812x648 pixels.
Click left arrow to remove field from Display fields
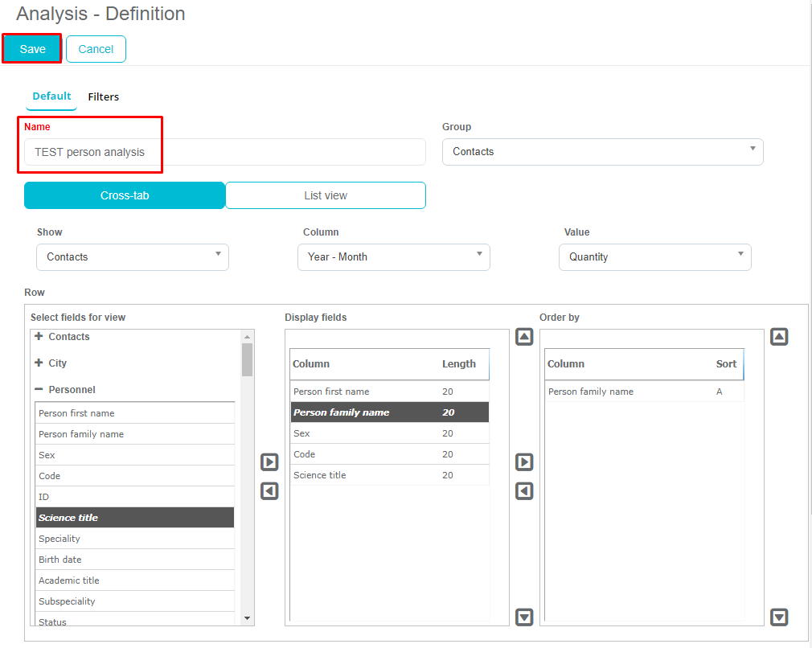tap(269, 491)
